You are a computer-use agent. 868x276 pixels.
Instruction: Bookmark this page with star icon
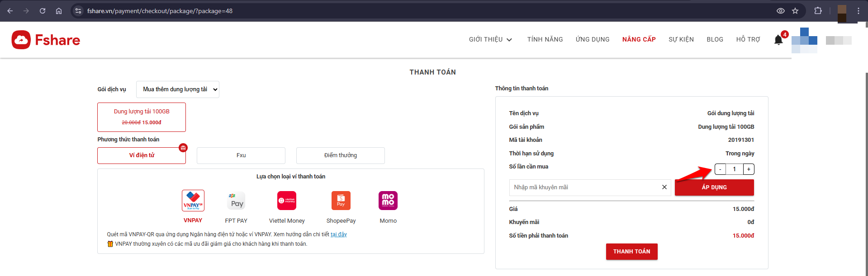click(x=795, y=11)
